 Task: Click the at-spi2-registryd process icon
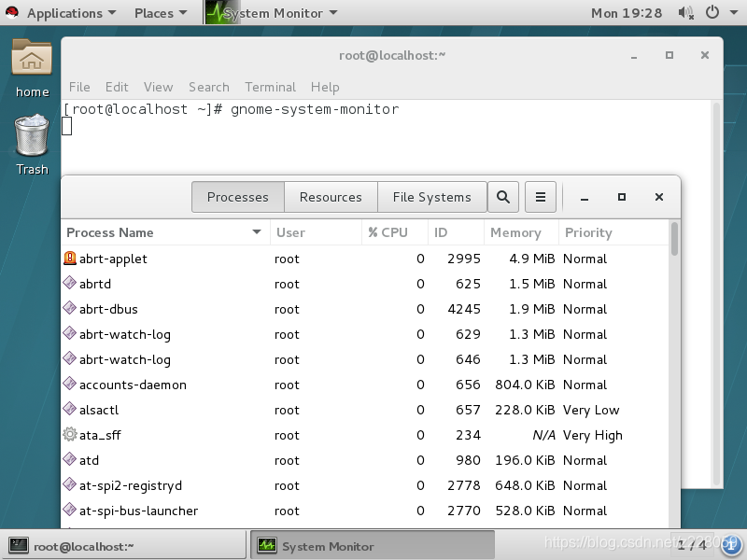[69, 484]
